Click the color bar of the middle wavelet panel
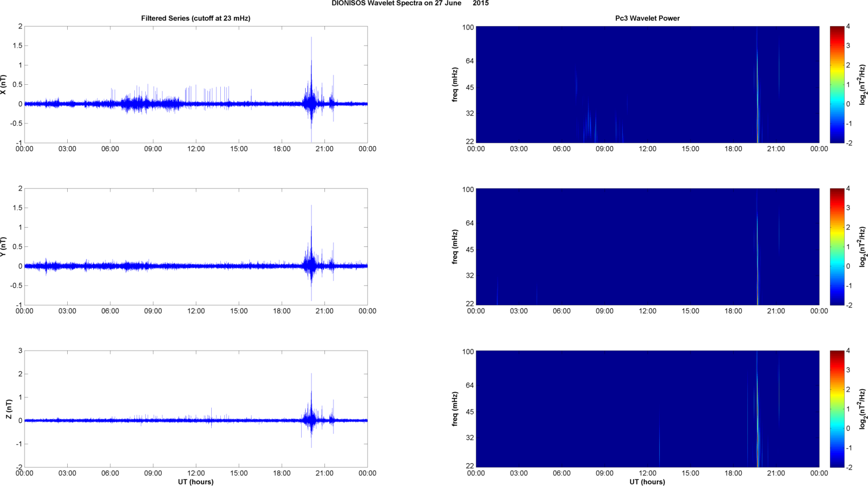 coord(837,247)
